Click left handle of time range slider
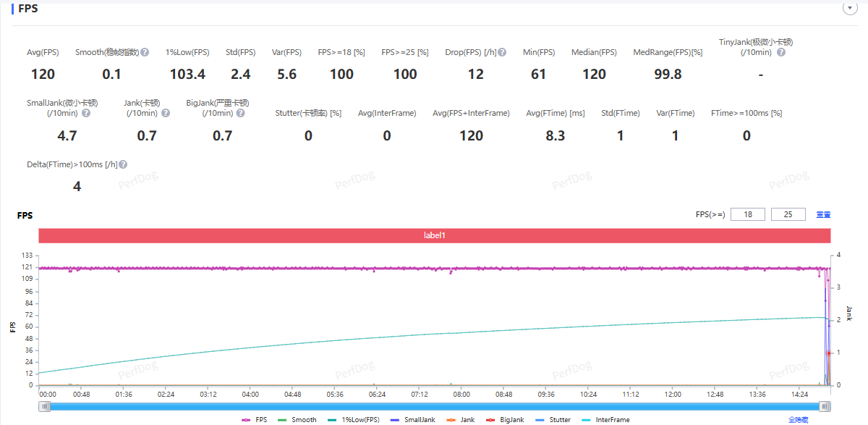 (45, 407)
